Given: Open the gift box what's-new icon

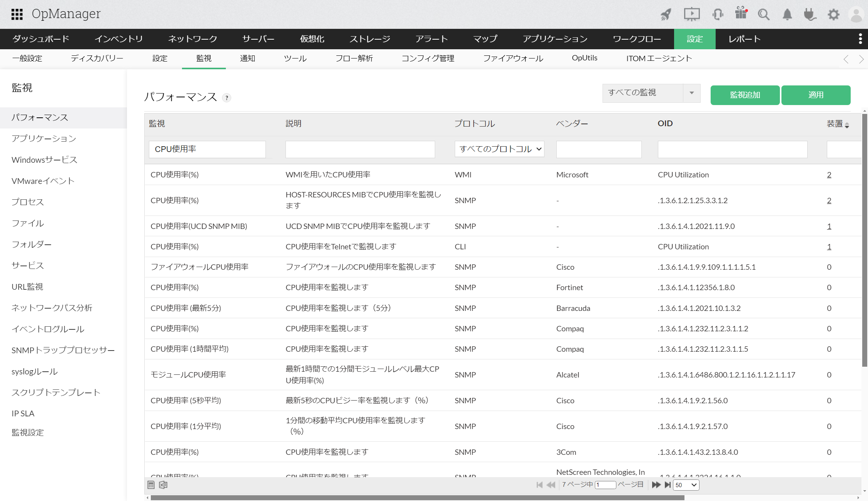Looking at the screenshot, I should (x=741, y=13).
